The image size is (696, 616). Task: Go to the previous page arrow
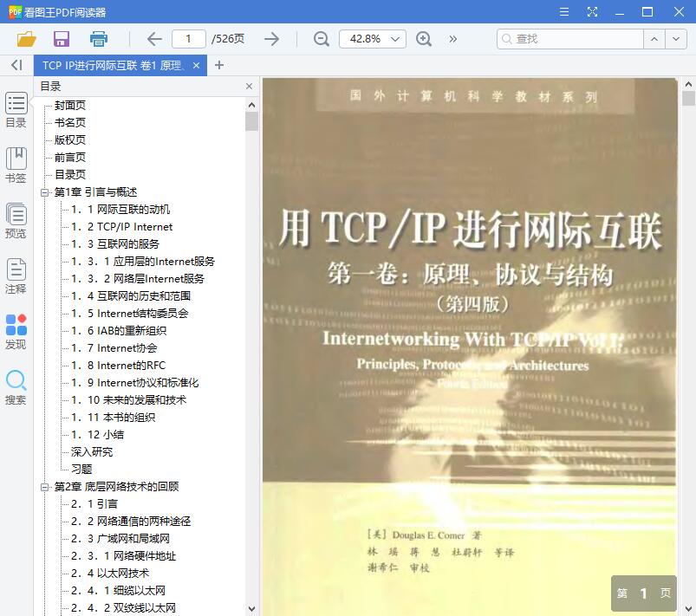tap(154, 39)
